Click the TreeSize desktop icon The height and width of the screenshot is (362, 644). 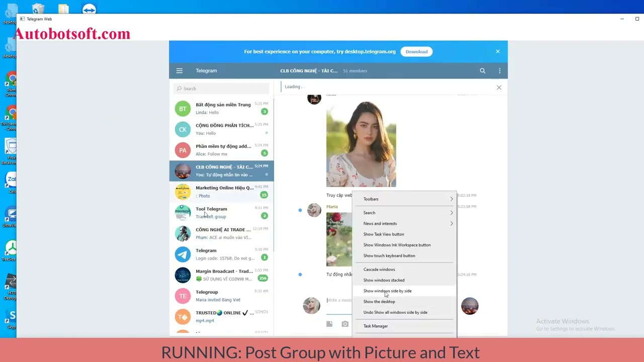click(10, 250)
